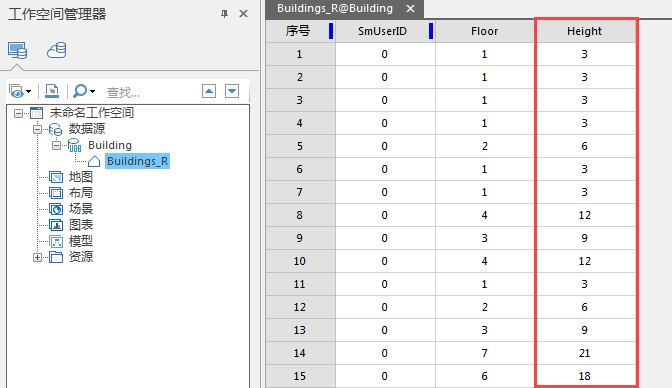Viewport: 672px width, 388px height.
Task: Click the Height column header
Action: point(585,31)
